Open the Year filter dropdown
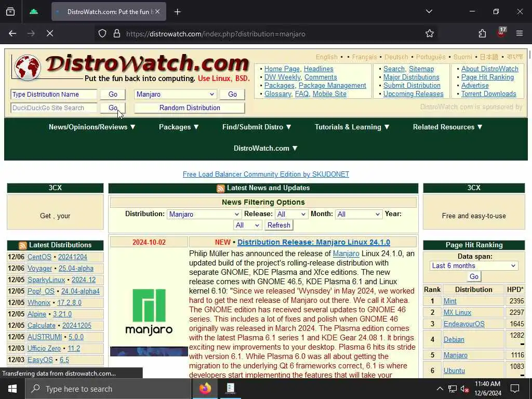This screenshot has height=399, width=532. (x=248, y=225)
